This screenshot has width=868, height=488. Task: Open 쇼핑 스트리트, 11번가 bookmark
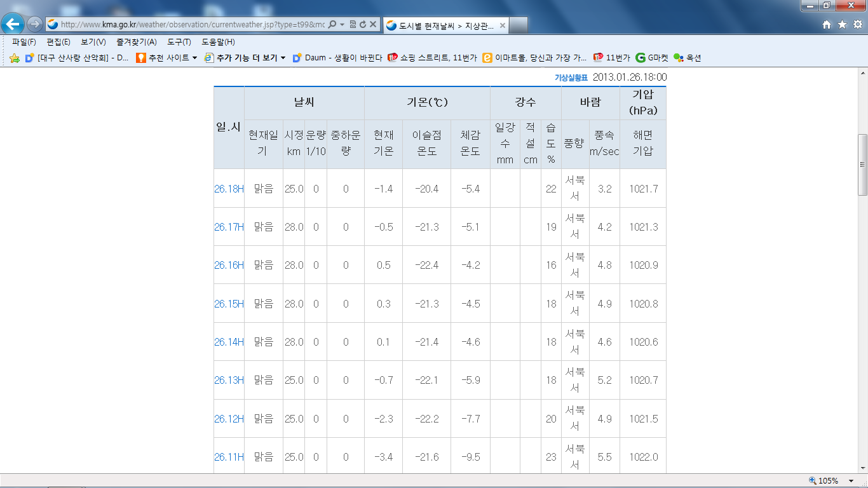432,58
